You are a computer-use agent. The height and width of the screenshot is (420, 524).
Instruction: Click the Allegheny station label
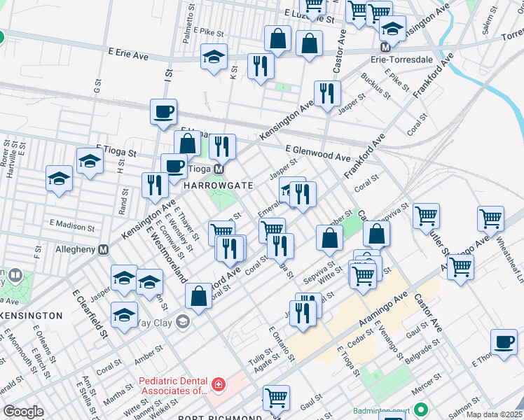(x=76, y=249)
